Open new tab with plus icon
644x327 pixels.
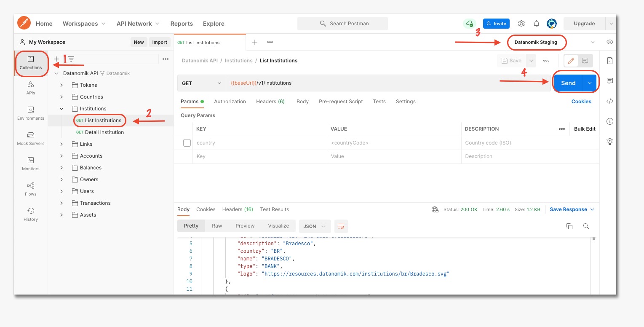(255, 42)
